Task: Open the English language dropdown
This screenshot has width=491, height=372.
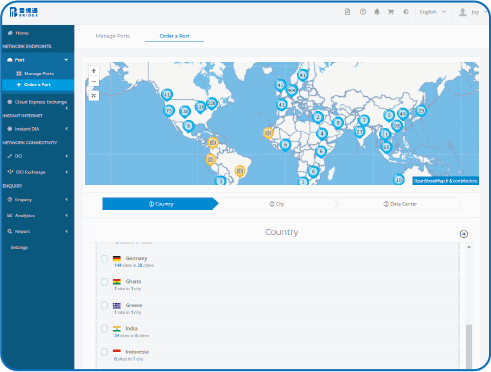Action: pos(432,12)
